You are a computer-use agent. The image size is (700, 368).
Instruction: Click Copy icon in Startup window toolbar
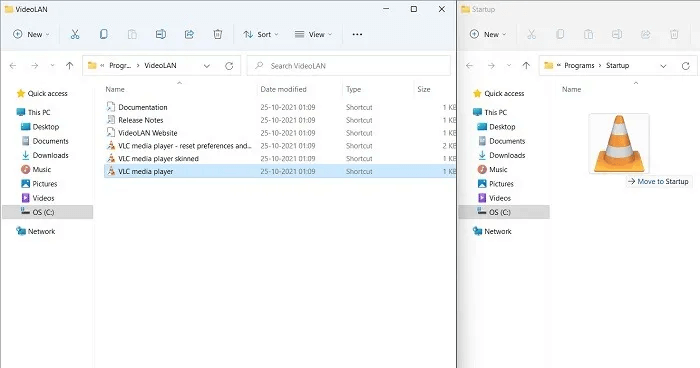coord(560,34)
